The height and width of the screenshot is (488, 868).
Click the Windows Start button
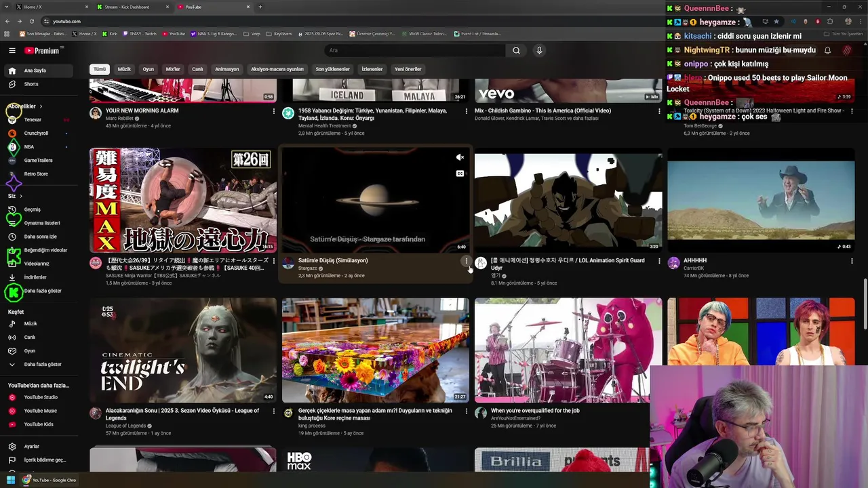click(x=10, y=480)
